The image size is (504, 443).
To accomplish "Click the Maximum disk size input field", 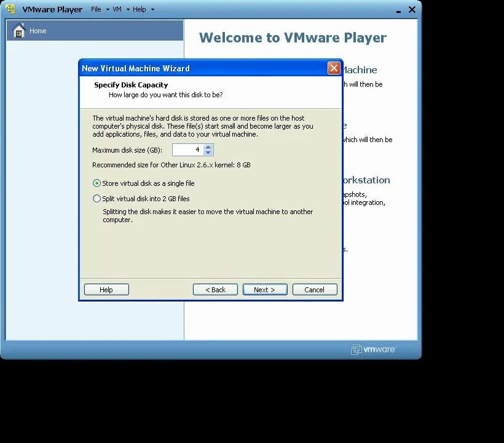I will pyautogui.click(x=188, y=150).
